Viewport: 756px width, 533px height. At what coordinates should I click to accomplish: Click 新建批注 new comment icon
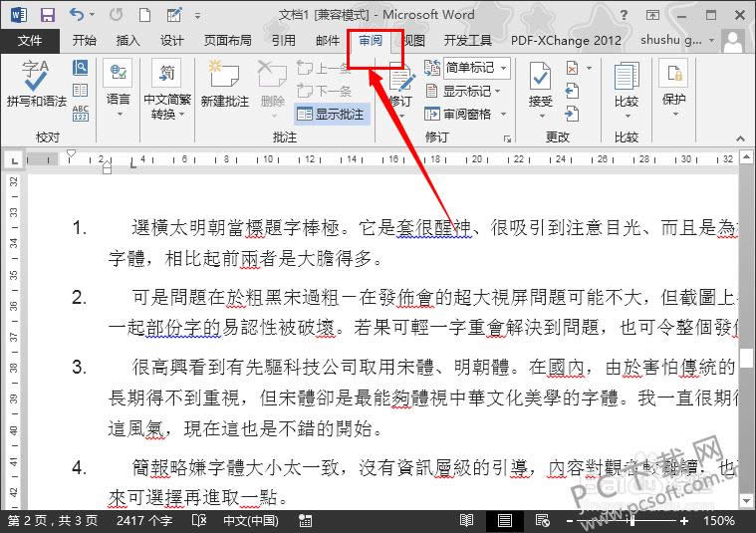225,84
